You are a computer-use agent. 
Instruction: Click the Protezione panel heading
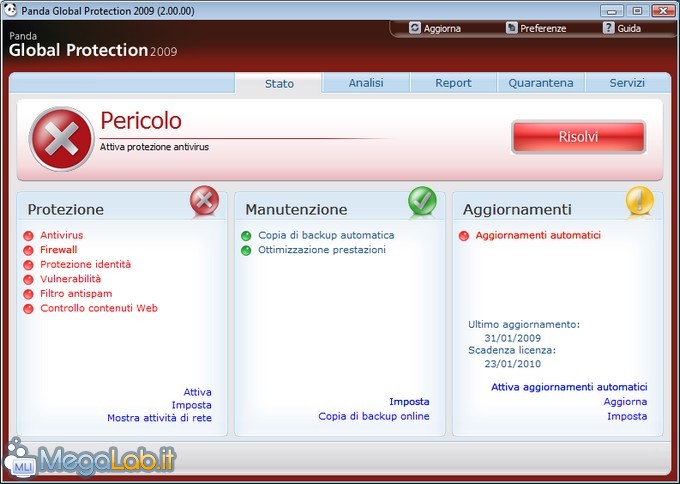click(65, 209)
